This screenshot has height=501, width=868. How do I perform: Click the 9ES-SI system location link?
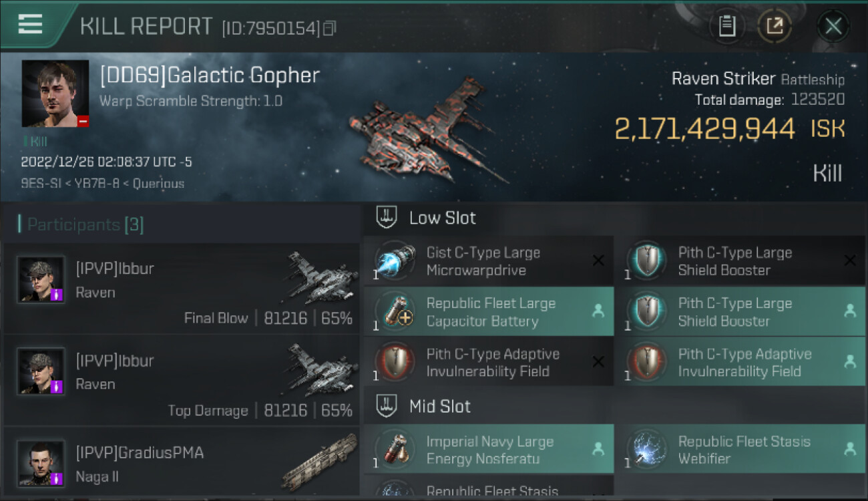(38, 183)
